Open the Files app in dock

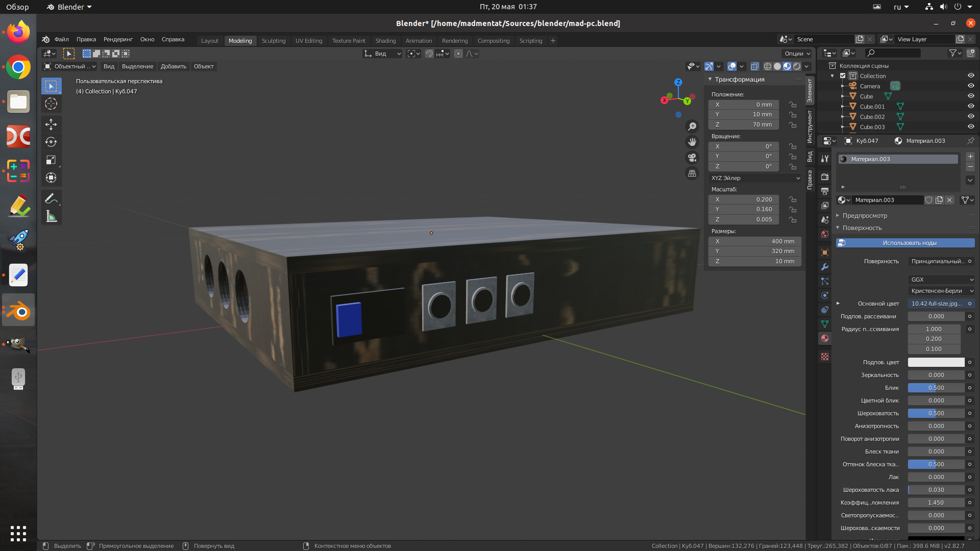(18, 102)
